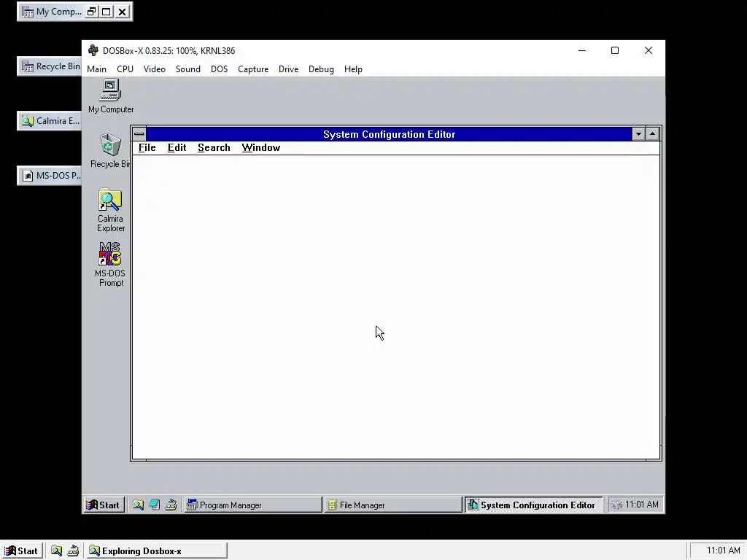Select minimized Recycle Bin window on outer desktop
The image size is (747, 560).
click(x=50, y=66)
